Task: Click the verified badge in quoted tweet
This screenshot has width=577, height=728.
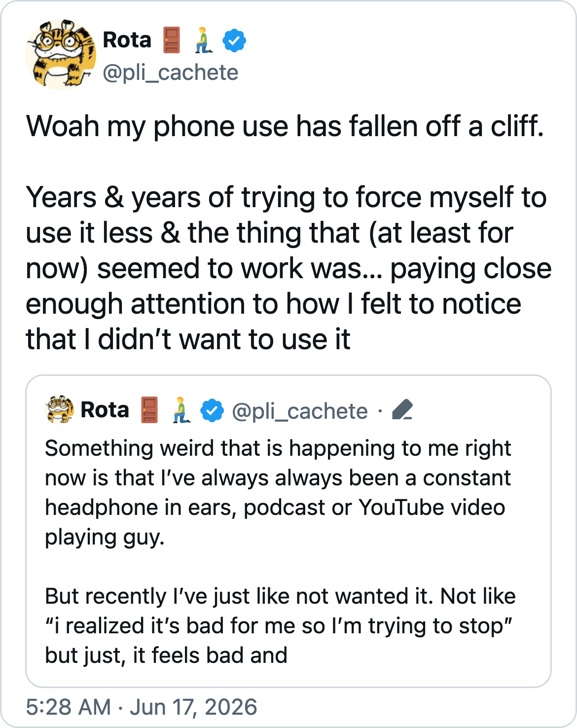Action: (212, 410)
